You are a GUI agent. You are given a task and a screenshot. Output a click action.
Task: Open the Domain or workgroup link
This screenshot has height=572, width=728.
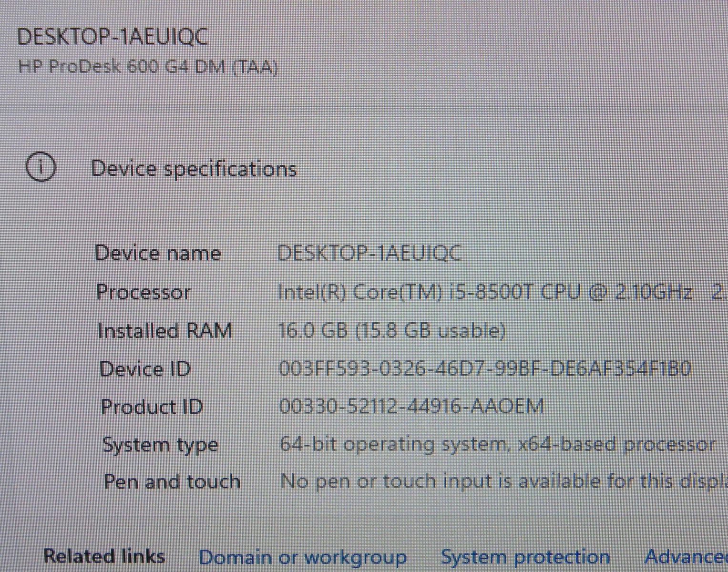click(302, 557)
